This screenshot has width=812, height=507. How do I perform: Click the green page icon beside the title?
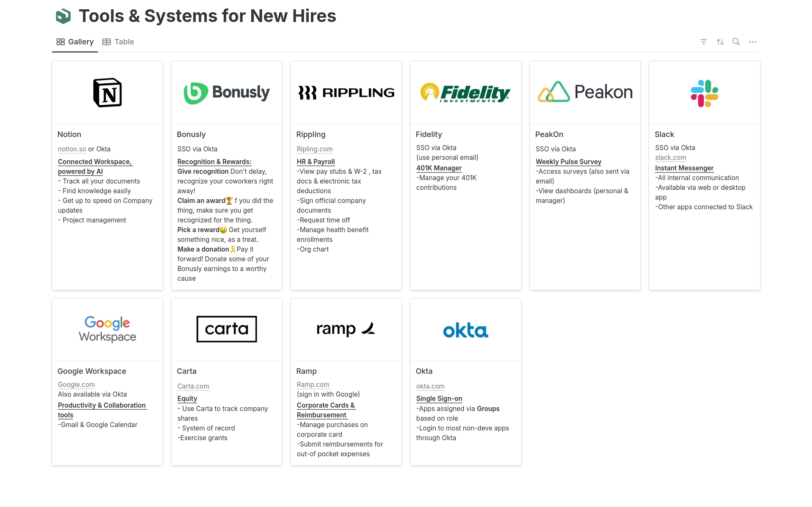pyautogui.click(x=63, y=16)
